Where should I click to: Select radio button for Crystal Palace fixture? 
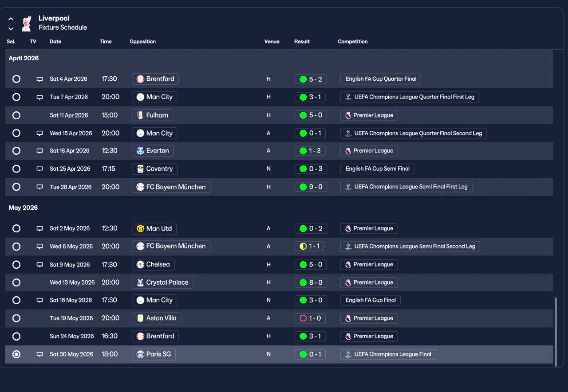[x=16, y=282]
